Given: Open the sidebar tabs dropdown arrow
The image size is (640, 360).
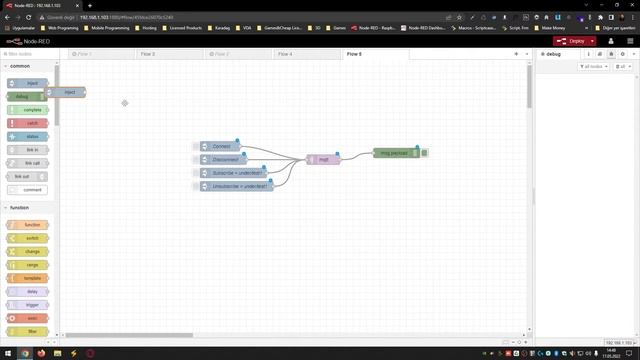Looking at the screenshot, I should pos(634,54).
